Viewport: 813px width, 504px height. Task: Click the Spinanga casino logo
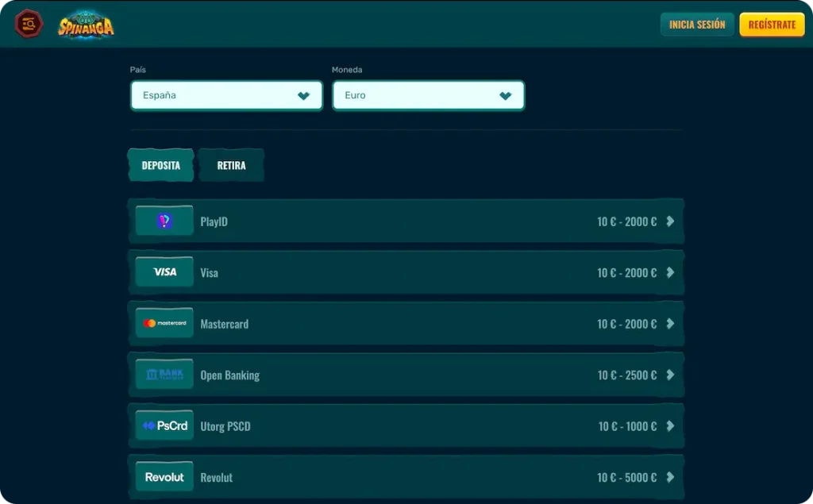86,24
